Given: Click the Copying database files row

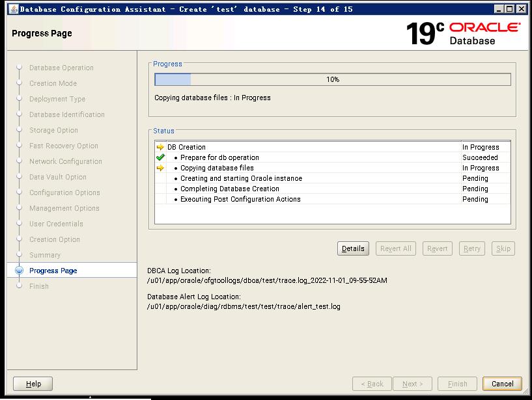Looking at the screenshot, I should click(x=333, y=168).
